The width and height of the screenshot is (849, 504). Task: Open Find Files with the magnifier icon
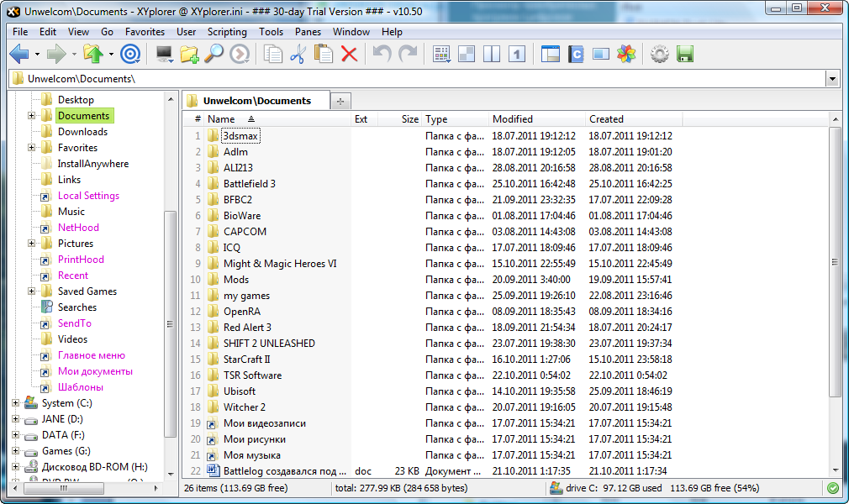click(x=214, y=55)
